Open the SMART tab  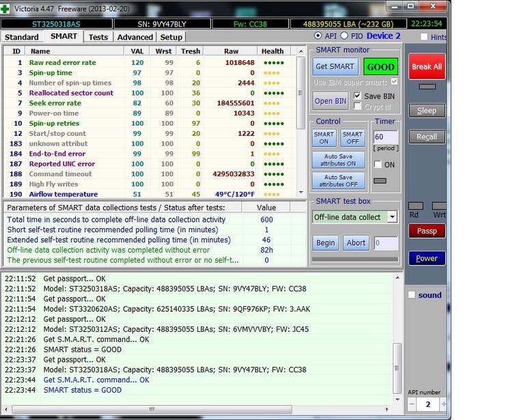pyautogui.click(x=64, y=36)
